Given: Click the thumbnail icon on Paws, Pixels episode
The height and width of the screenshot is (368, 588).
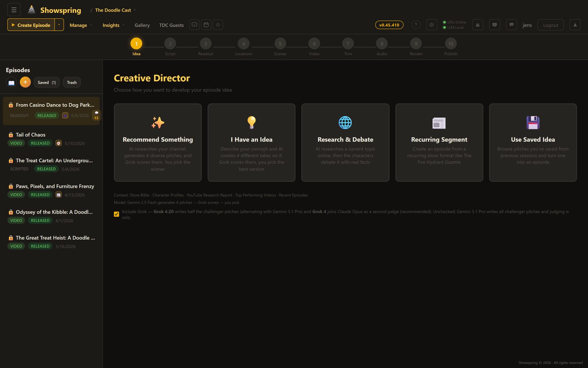Looking at the screenshot, I should point(58,195).
